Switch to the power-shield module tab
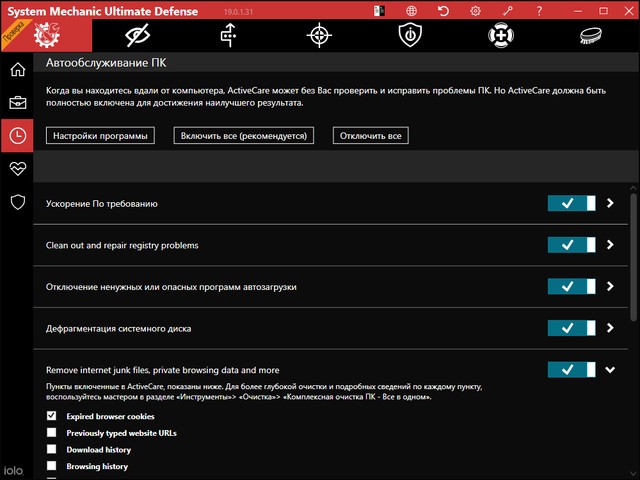Viewport: 640px width, 480px height. 408,35
